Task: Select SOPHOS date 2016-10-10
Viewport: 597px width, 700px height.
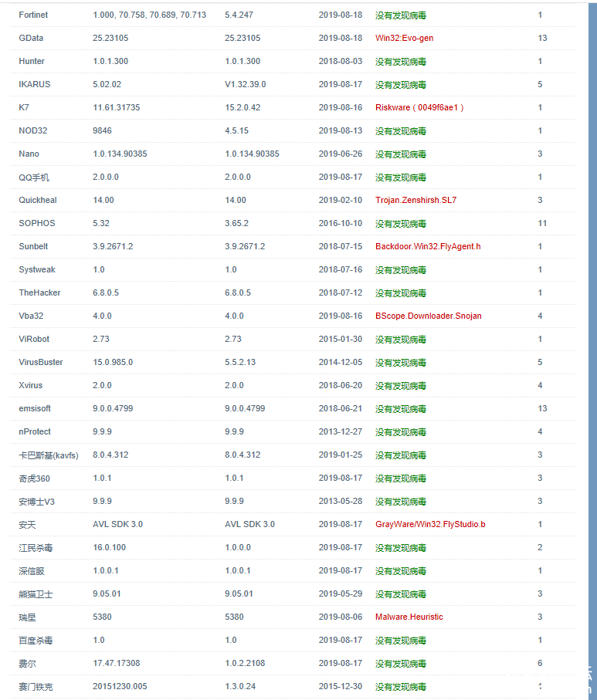Action: 340,223
